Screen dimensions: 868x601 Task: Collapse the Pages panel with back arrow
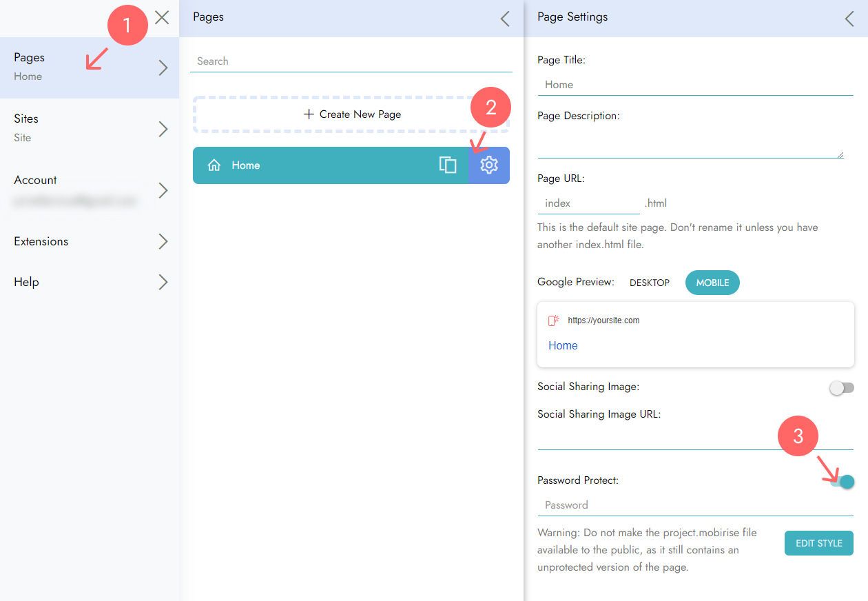pos(505,19)
